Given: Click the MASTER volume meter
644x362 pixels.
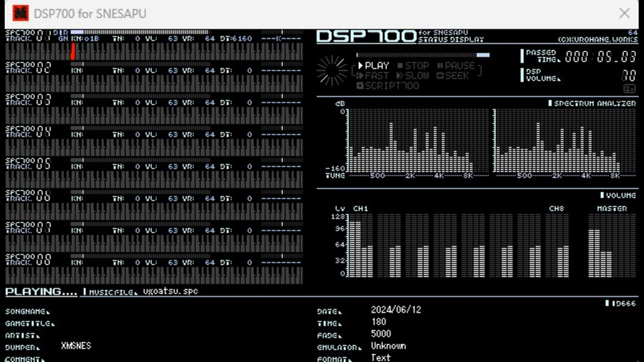Looking at the screenshot, I should 612,245.
